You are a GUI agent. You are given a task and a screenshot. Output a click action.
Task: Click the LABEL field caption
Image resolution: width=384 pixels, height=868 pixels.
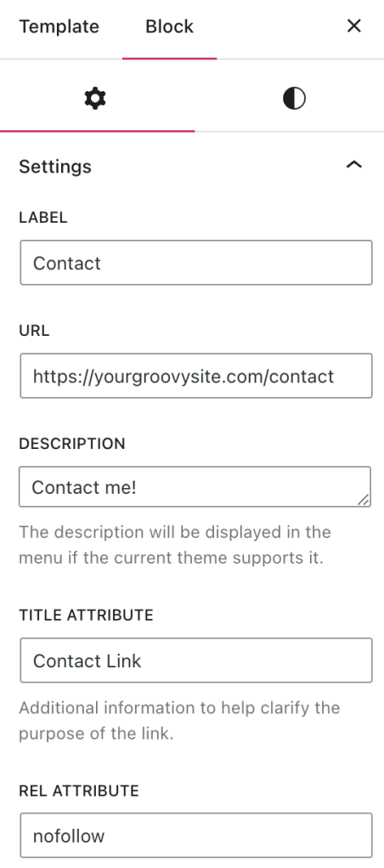(43, 218)
